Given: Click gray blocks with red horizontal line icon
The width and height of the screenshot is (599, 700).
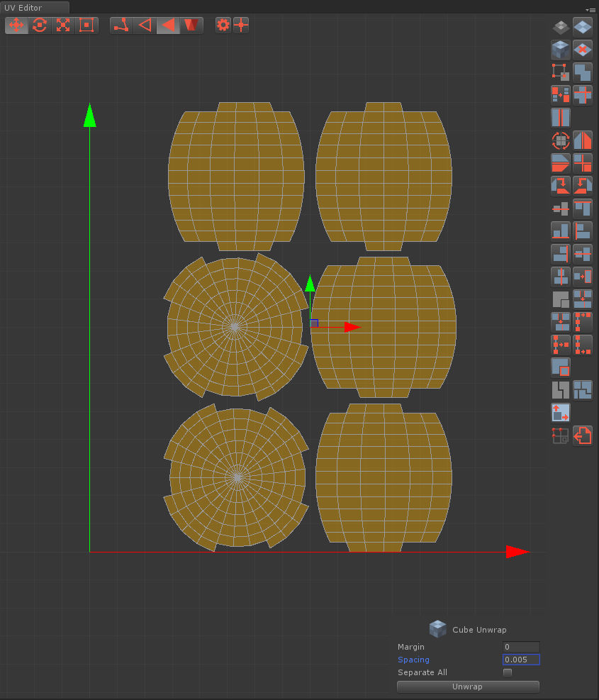Looking at the screenshot, I should click(x=561, y=209).
